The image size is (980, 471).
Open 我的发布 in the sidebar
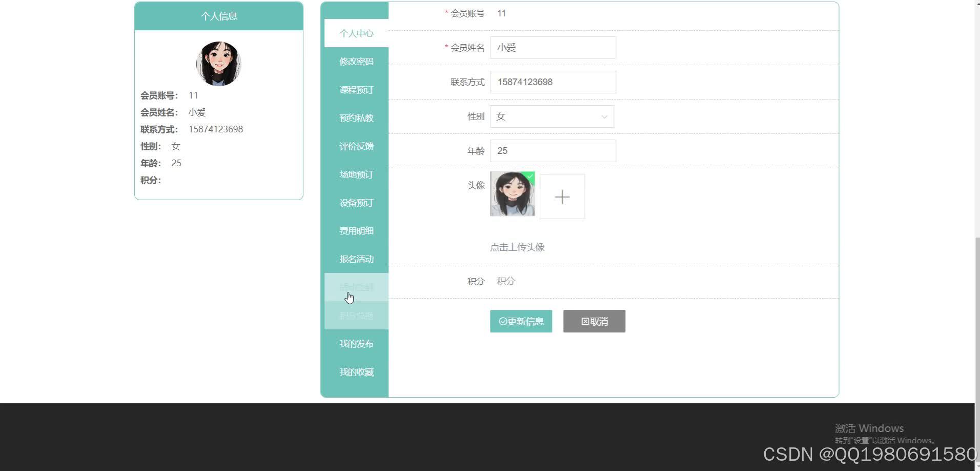pyautogui.click(x=357, y=344)
